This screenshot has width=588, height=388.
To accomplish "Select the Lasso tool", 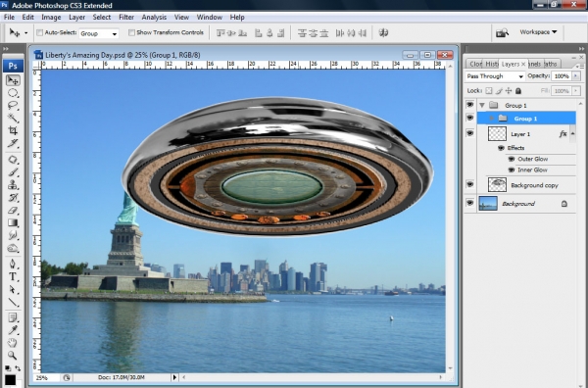I will (13, 106).
